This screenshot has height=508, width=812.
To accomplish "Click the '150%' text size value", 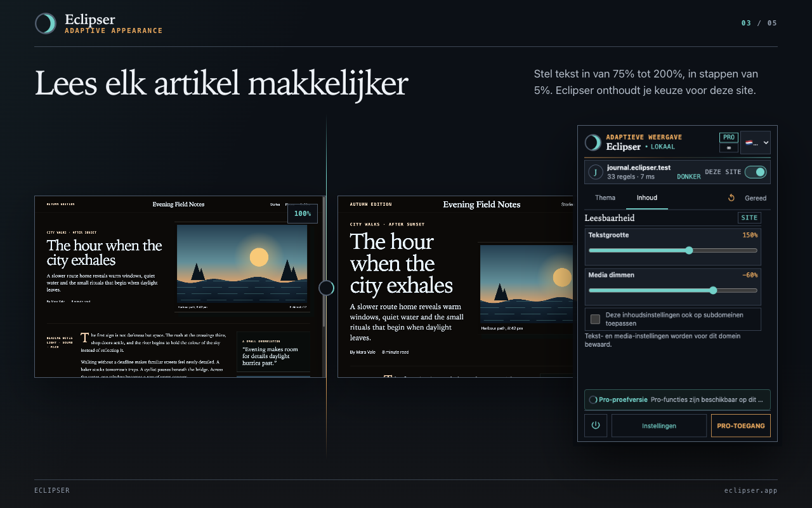I will pyautogui.click(x=750, y=235).
